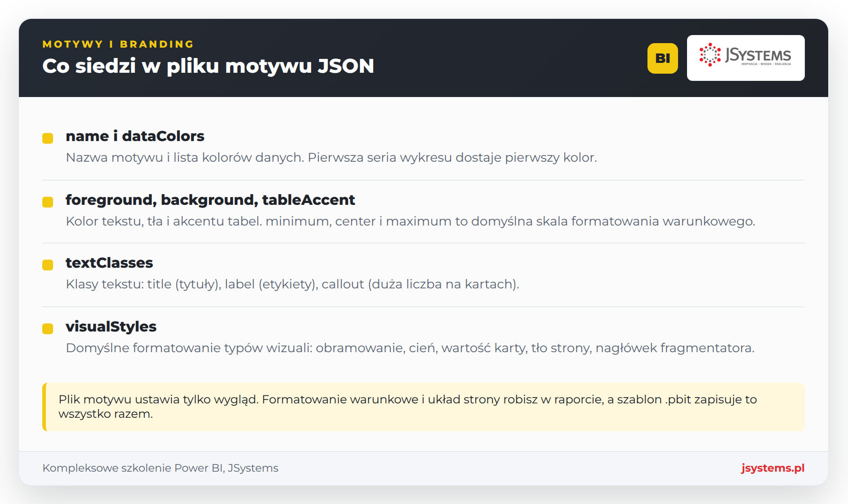Viewport: 848px width, 504px height.
Task: Click the title 'Co siedzi w pliku motywu JSON'
Action: [x=208, y=66]
